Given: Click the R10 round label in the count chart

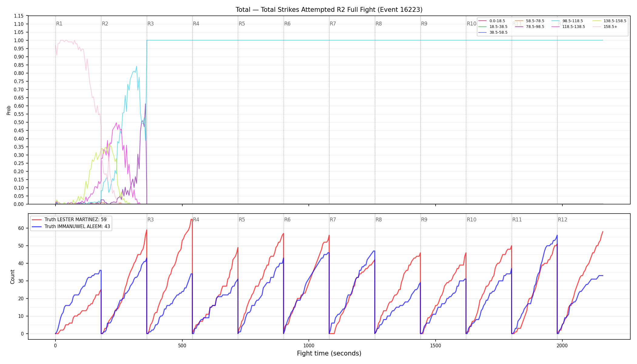Looking at the screenshot, I should [x=471, y=220].
